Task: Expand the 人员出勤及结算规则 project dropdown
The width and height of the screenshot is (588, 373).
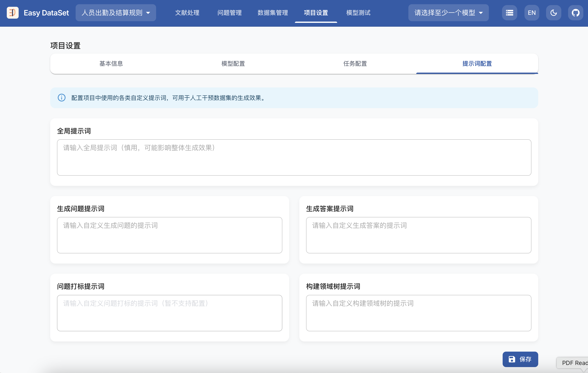Action: [115, 13]
